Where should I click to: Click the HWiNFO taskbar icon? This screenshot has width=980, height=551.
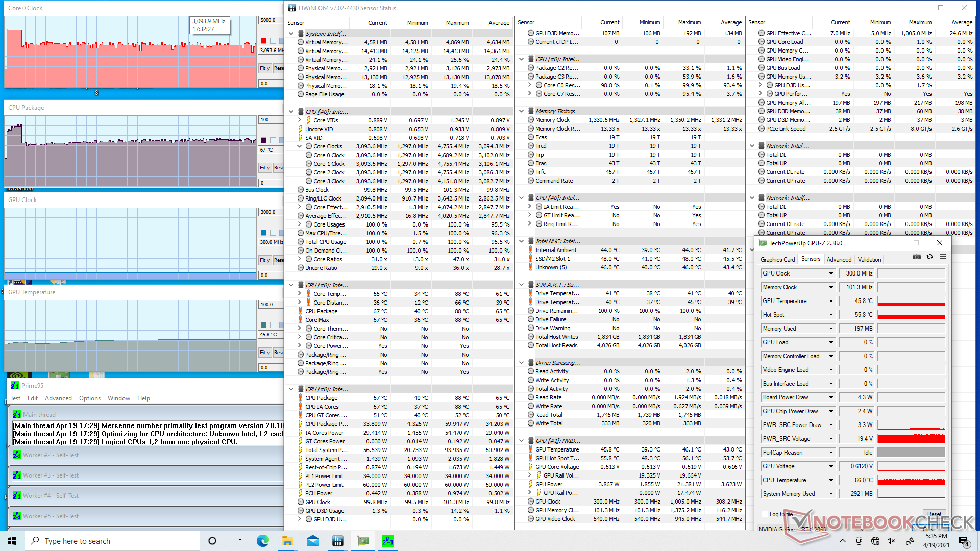(x=338, y=541)
